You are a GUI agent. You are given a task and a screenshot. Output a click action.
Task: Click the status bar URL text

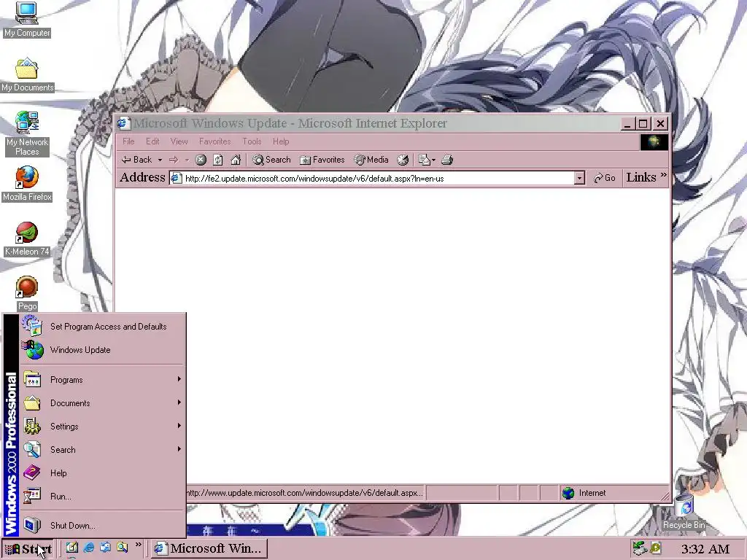[304, 493]
